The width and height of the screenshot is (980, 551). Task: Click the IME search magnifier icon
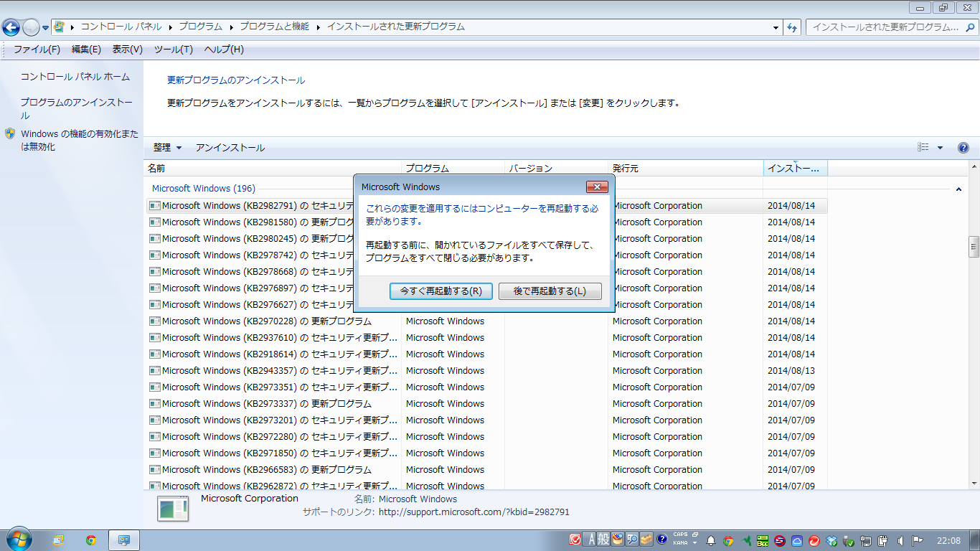tap(631, 540)
